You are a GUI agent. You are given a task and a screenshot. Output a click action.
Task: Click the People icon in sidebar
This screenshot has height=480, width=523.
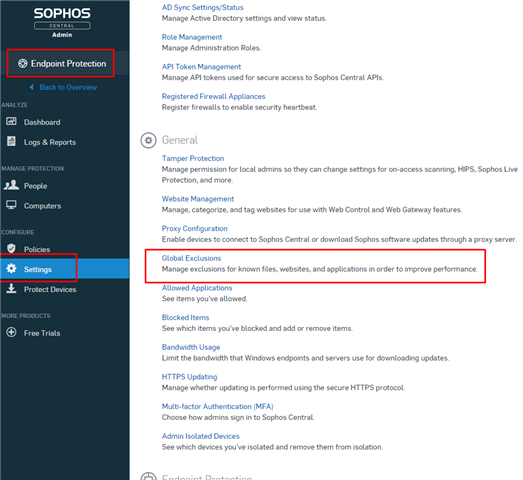[x=11, y=185]
